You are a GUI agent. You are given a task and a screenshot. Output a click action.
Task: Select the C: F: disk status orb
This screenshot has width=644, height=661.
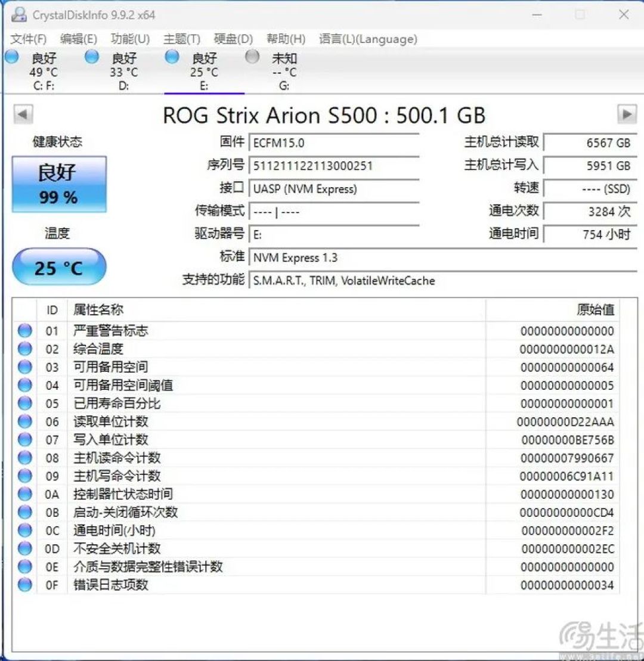click(12, 57)
